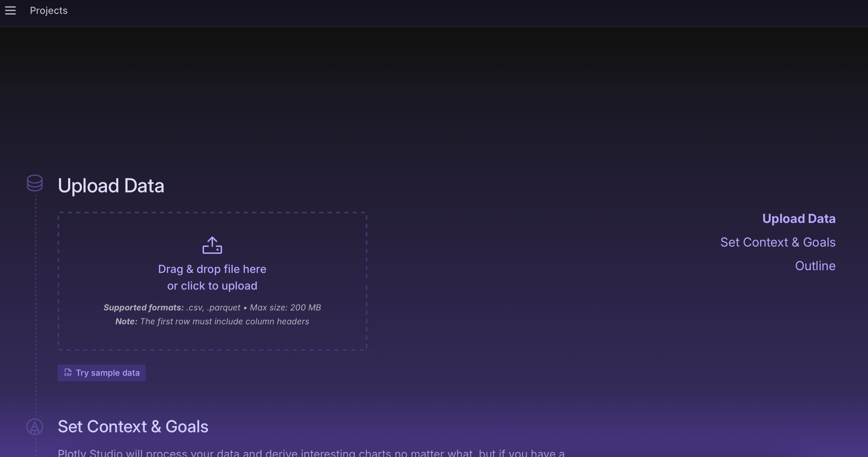Click the upload arrow tray icon
This screenshot has height=457, width=868.
point(212,245)
